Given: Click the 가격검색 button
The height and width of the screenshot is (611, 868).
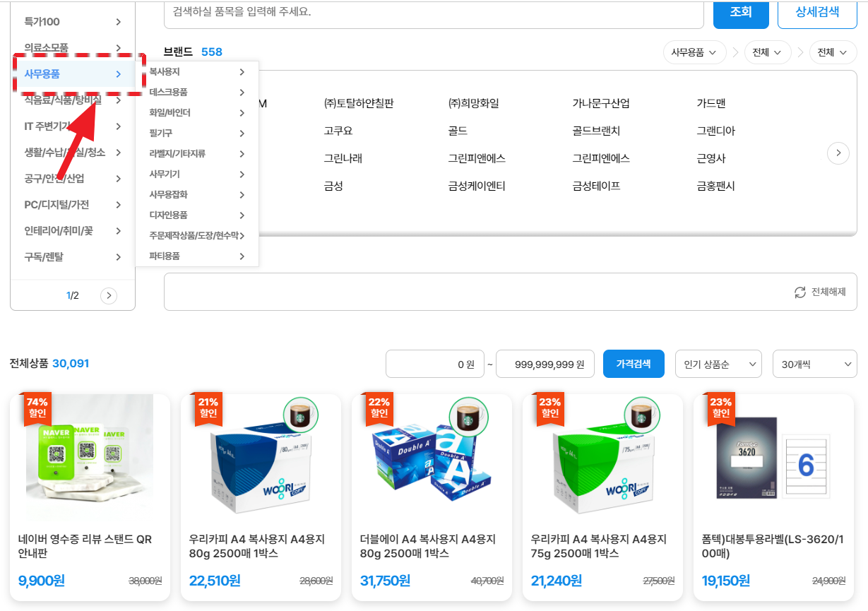Looking at the screenshot, I should [633, 364].
